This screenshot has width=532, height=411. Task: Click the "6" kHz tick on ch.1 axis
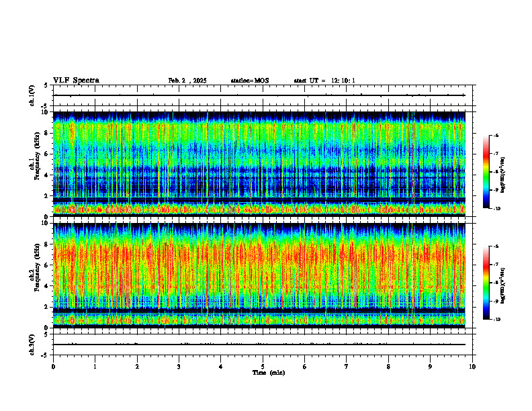(x=47, y=154)
